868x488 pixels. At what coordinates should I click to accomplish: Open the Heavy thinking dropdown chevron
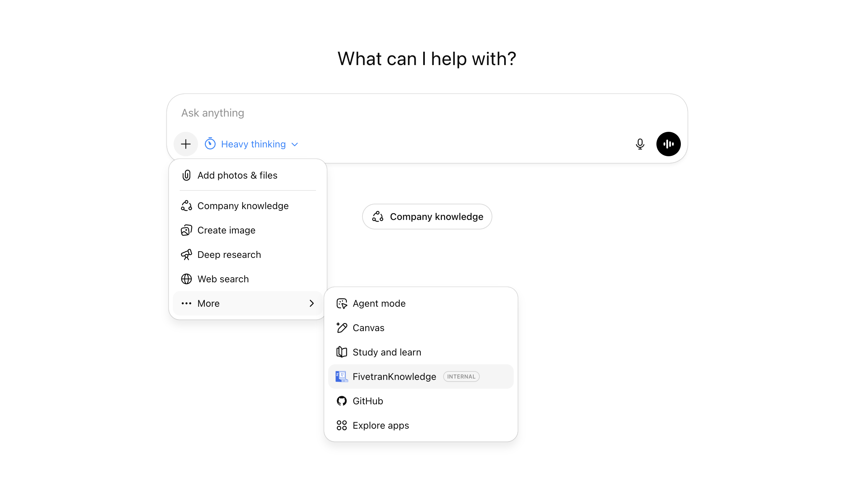coord(295,144)
